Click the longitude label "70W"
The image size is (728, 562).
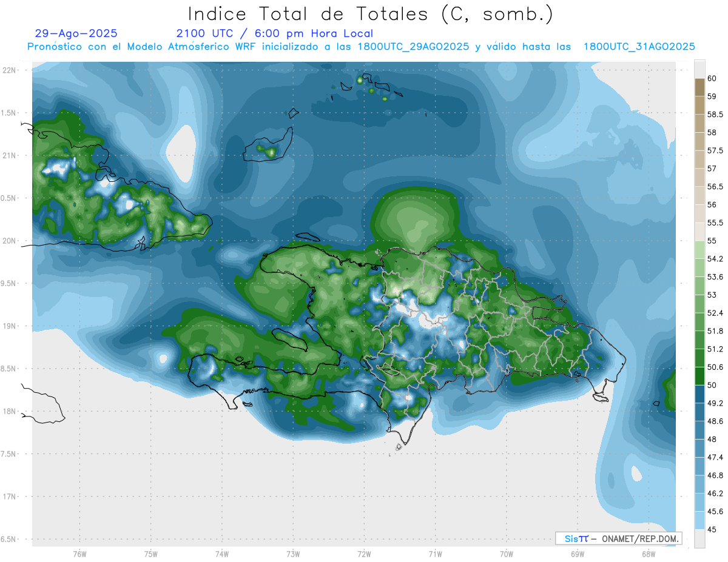(506, 554)
